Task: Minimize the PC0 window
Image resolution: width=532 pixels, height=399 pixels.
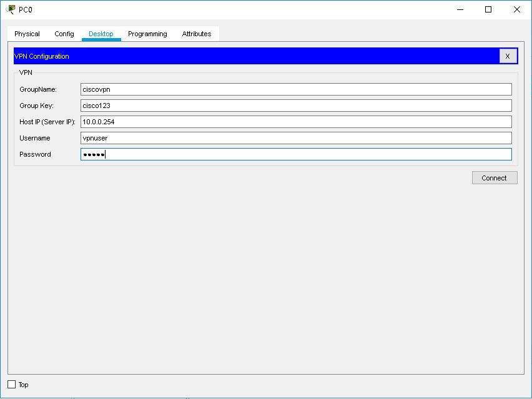Action: [460, 9]
